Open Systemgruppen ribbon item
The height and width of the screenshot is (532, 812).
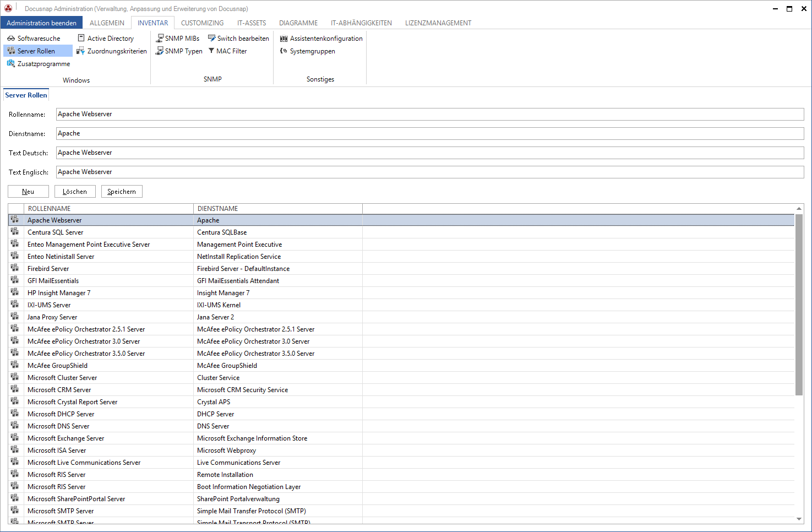coord(307,51)
